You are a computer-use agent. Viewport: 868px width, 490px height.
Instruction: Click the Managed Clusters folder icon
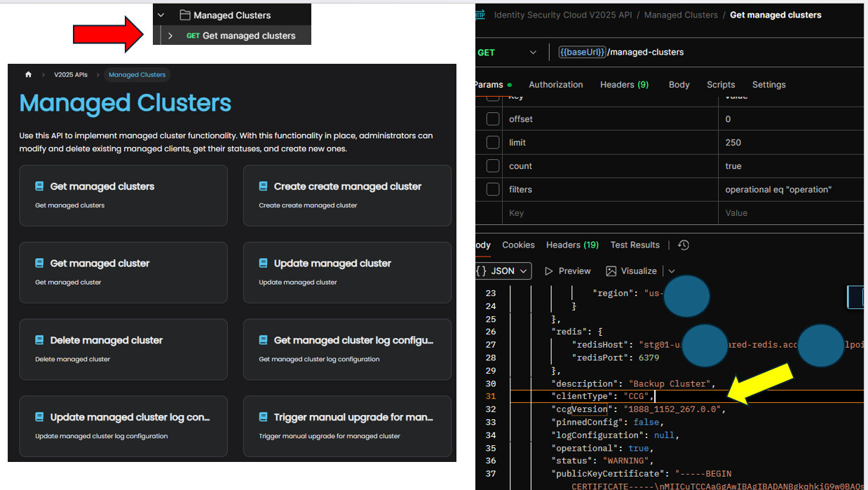pos(185,15)
